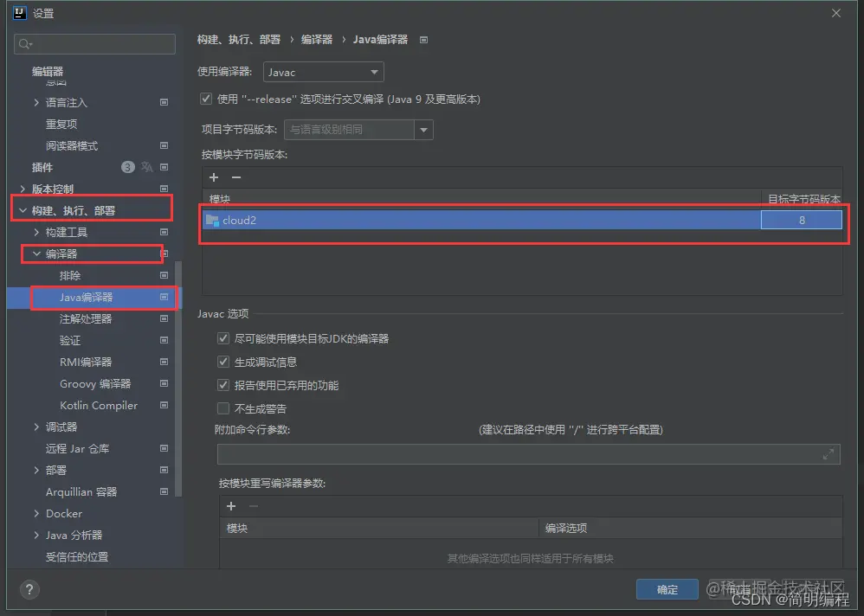864x616 pixels.
Task: Add a per-module compiler parameter override
Action: [x=230, y=505]
